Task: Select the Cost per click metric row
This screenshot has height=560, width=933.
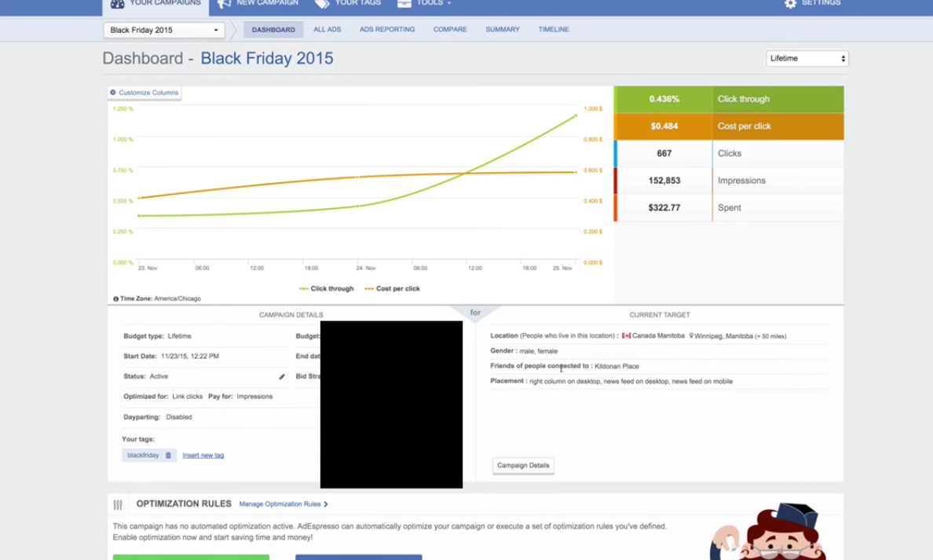Action: click(729, 126)
